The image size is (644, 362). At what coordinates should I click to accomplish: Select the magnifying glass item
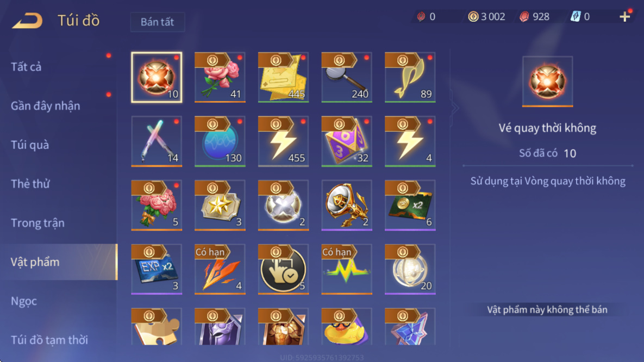tap(347, 77)
